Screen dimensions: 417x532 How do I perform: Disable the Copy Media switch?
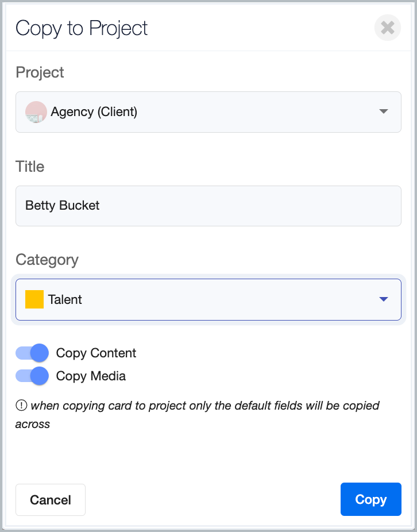(32, 376)
